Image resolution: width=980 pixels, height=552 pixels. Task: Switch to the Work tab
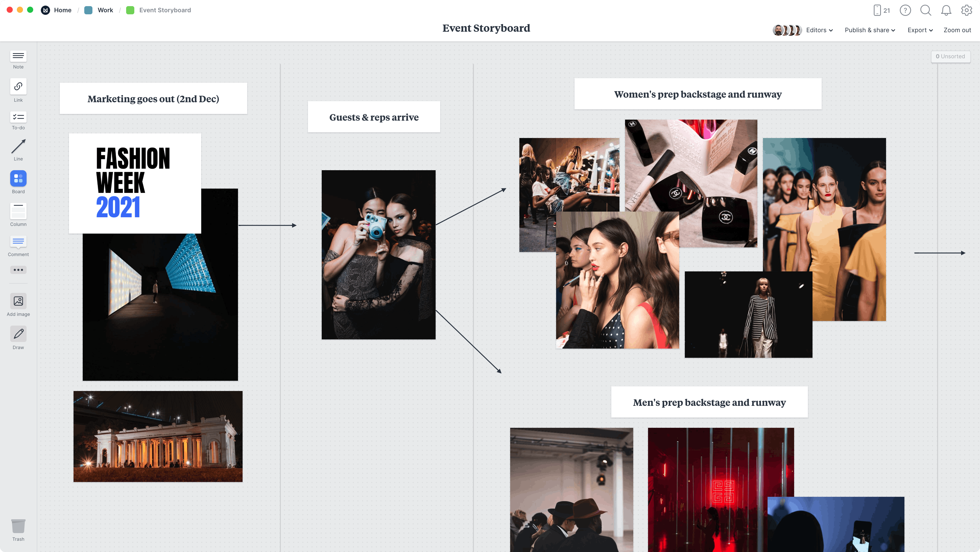tap(105, 9)
